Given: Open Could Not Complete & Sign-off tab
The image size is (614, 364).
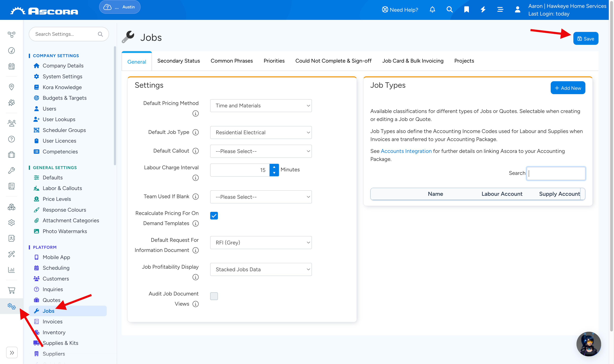Looking at the screenshot, I should click(333, 61).
